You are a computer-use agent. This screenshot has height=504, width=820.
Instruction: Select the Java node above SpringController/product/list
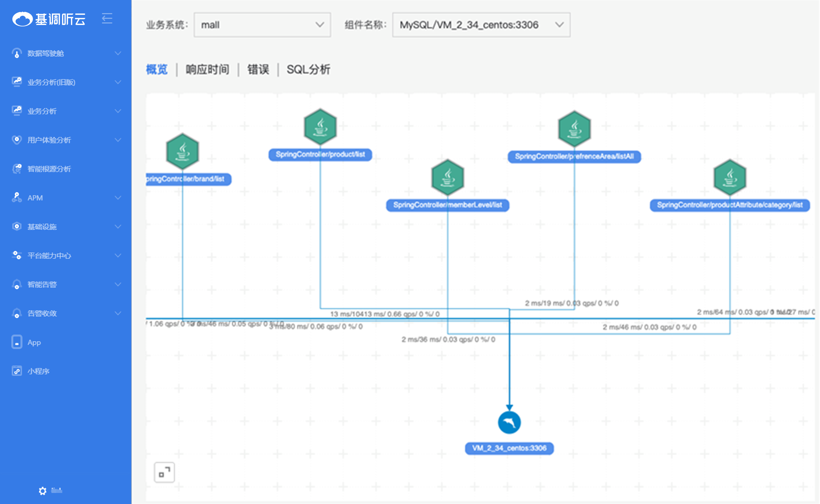click(320, 128)
